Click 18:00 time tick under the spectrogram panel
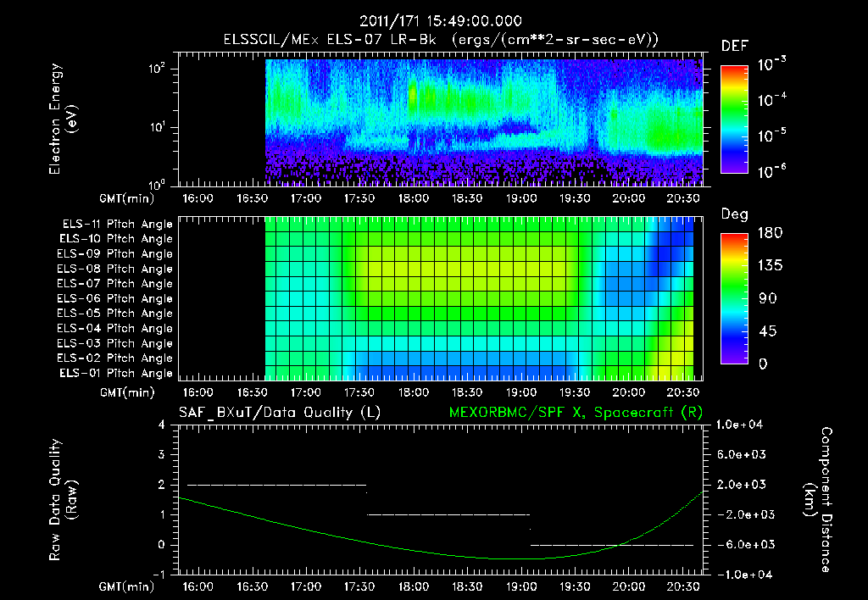The width and height of the screenshot is (868, 600). [413, 198]
